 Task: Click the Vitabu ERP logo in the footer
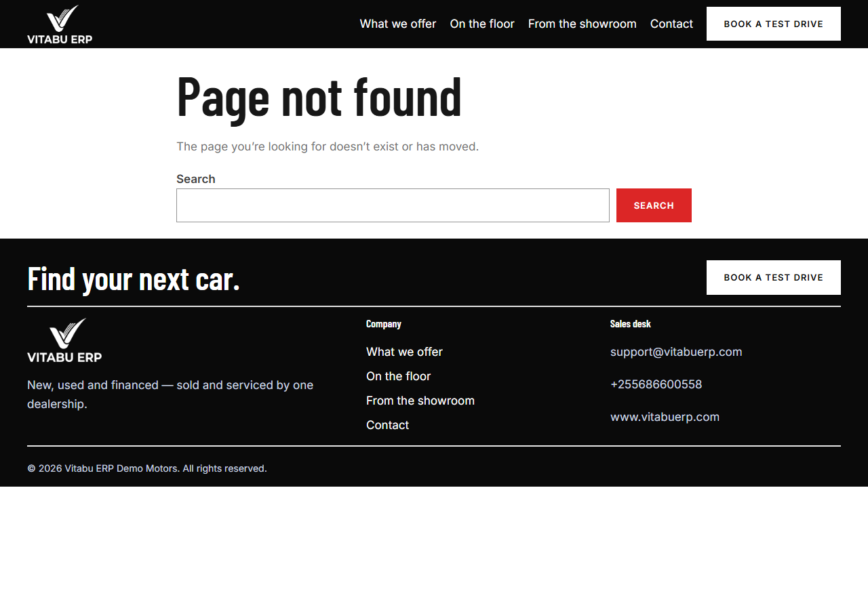(x=64, y=340)
